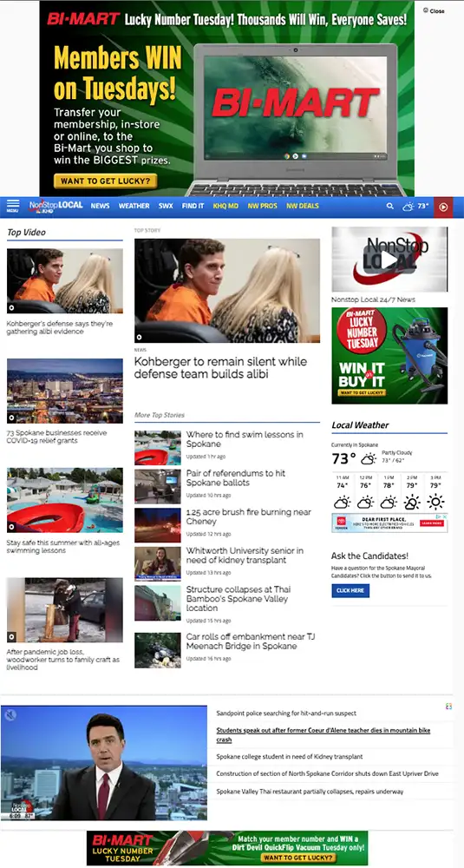This screenshot has height=868, width=464.
Task: Open the COVID-19 relief grants video thumbnail
Action: [65, 391]
